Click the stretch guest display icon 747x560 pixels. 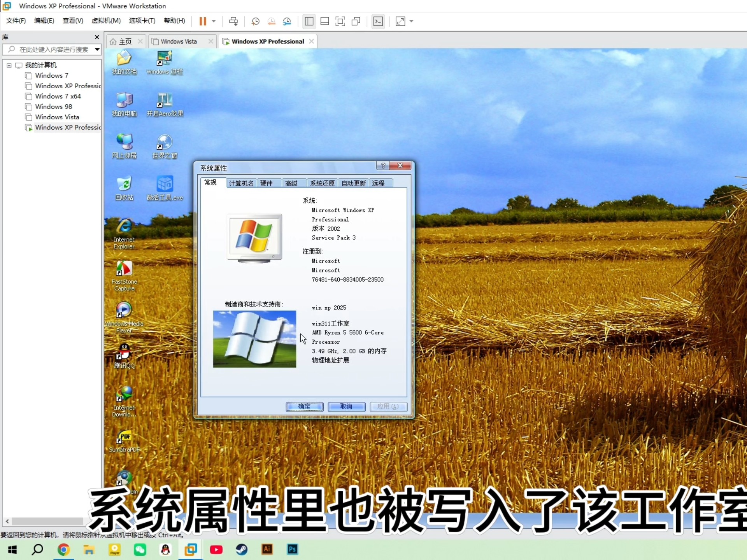click(x=400, y=21)
